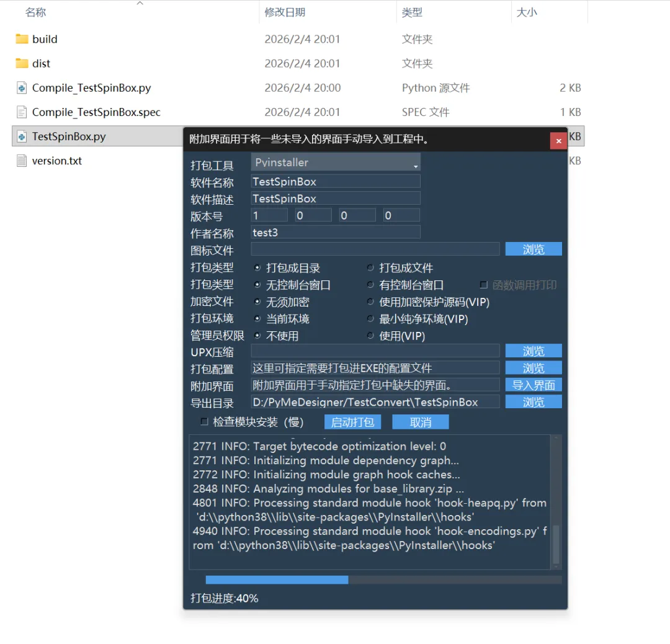This screenshot has height=644, width=670.
Task: Open the build folder icon
Action: click(22, 39)
